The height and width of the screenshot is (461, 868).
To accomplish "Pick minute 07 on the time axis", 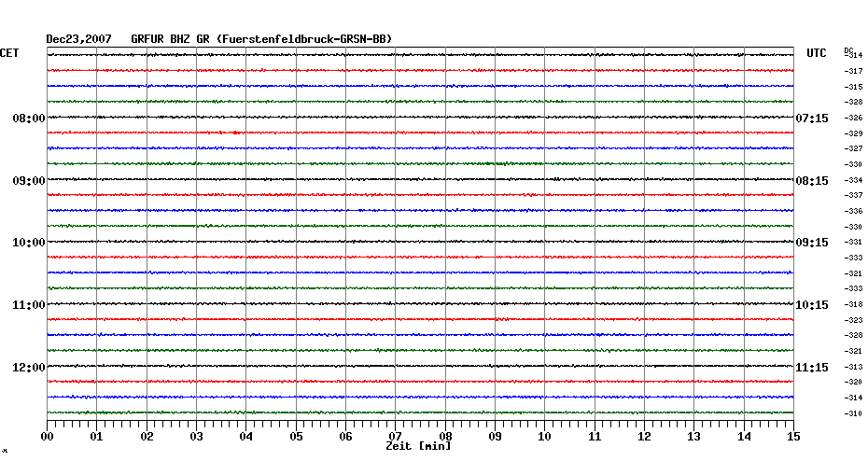I will point(395,437).
